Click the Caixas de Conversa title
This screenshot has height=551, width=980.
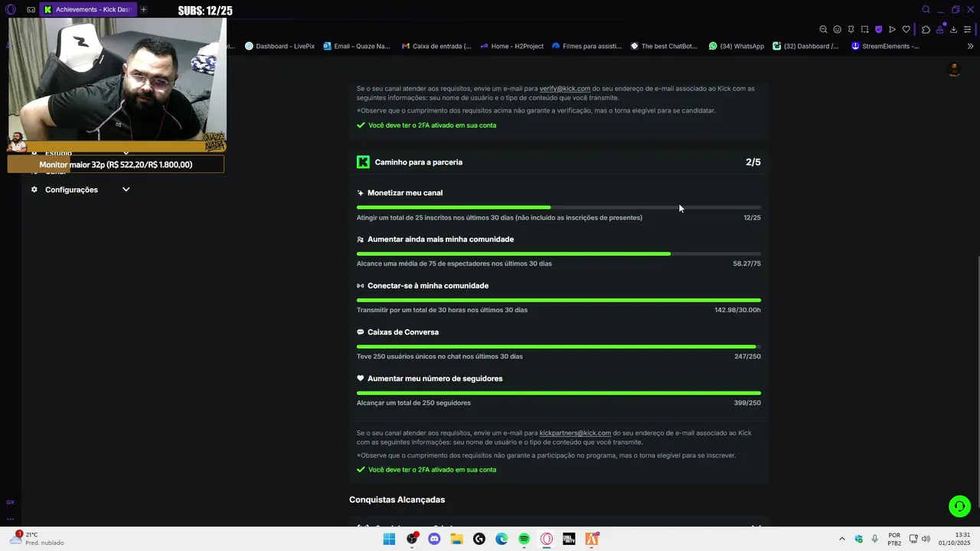coord(403,332)
